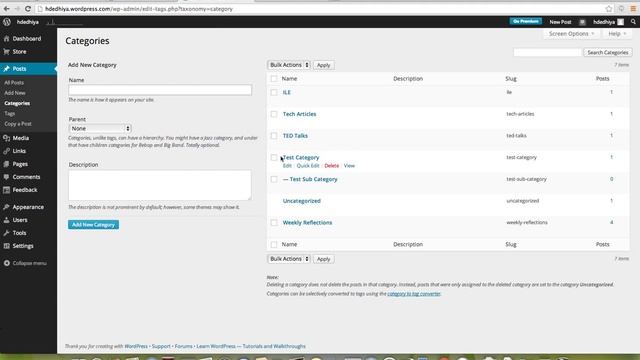This screenshot has width=640, height=360.
Task: Check the Tech Articles category checkbox
Action: (274, 114)
